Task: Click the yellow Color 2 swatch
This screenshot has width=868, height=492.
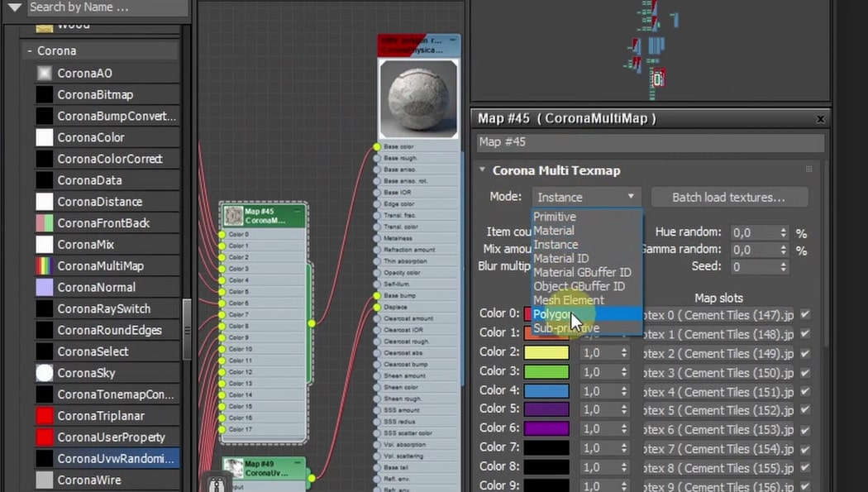Action: [x=546, y=352]
